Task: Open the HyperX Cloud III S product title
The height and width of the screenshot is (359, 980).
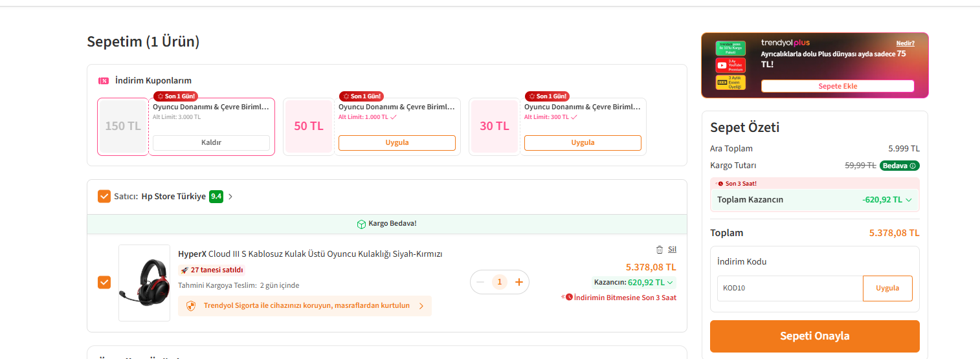Action: point(310,254)
